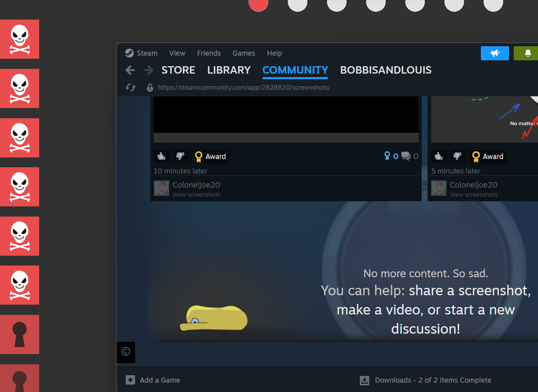Thumbs up the "10 minutes later" screenshot
The width and height of the screenshot is (538, 392).
[162, 157]
